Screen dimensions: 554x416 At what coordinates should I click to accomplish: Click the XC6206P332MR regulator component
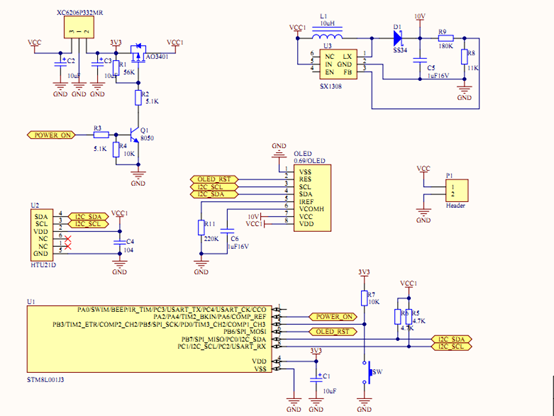(79, 27)
